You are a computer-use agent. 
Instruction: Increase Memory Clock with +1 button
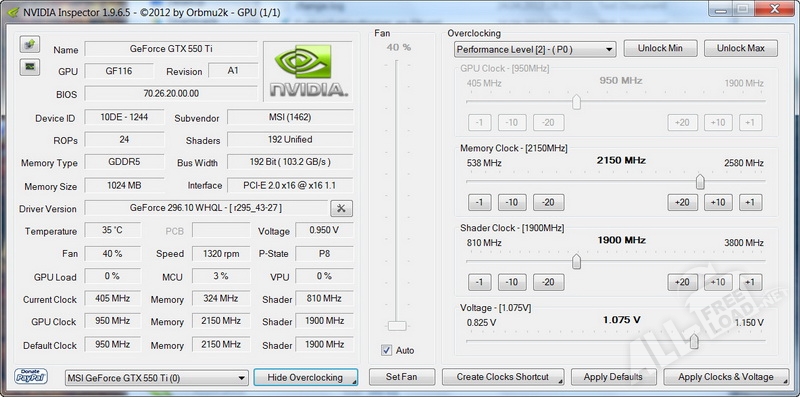pos(751,203)
